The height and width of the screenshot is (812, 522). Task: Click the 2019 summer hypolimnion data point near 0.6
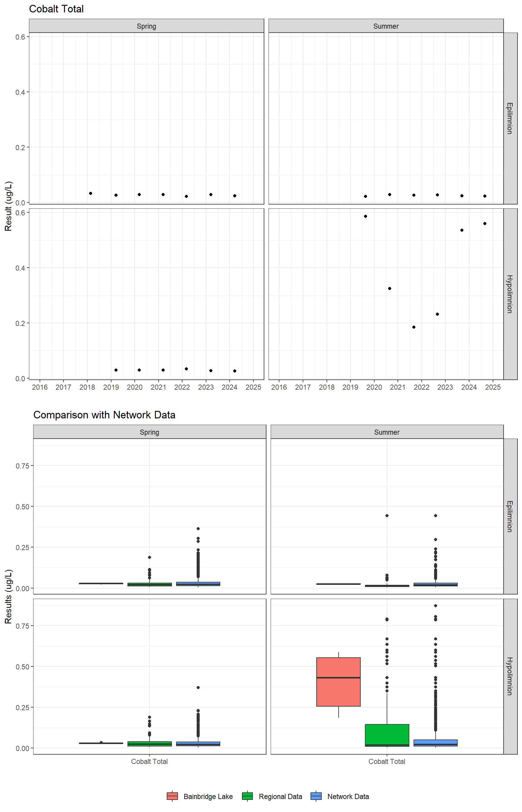tap(366, 216)
